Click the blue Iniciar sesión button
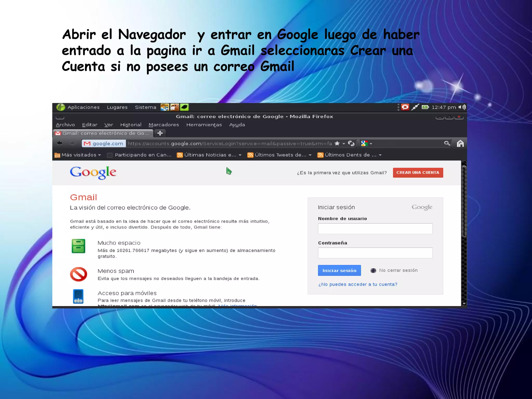532x399 pixels. point(339,270)
